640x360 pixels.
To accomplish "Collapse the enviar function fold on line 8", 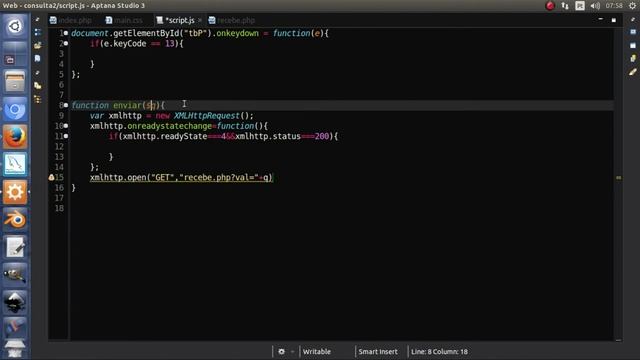I will click(x=66, y=105).
